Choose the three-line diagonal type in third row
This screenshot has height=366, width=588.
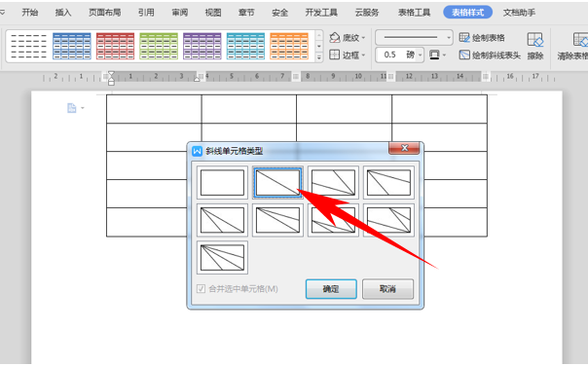click(222, 258)
